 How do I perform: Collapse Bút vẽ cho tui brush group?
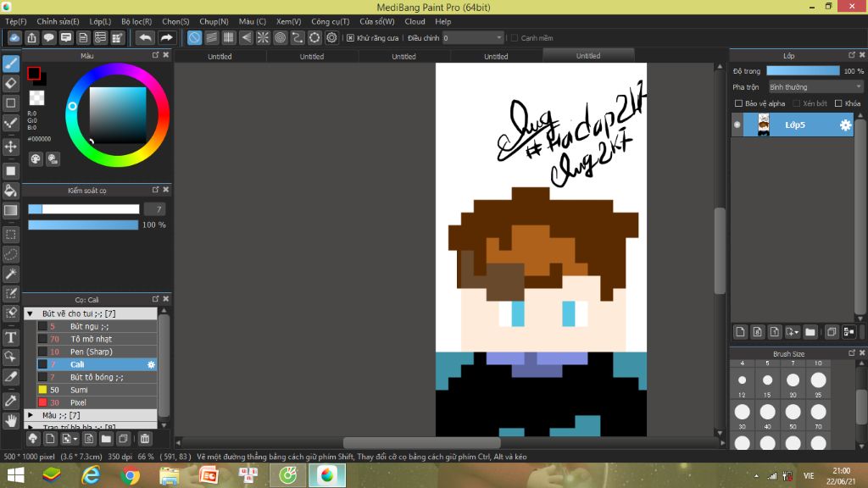(x=30, y=313)
